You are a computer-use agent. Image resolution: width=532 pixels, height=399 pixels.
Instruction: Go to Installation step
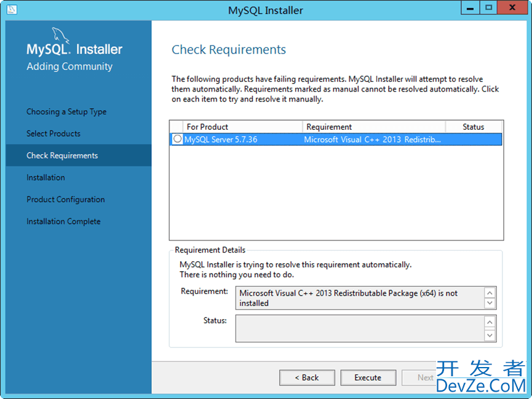click(x=46, y=178)
